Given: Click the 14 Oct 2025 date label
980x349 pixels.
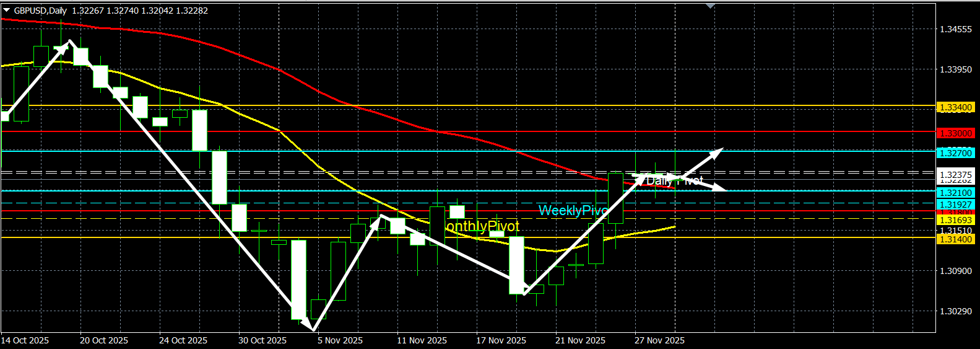Looking at the screenshot, I should 25,340.
